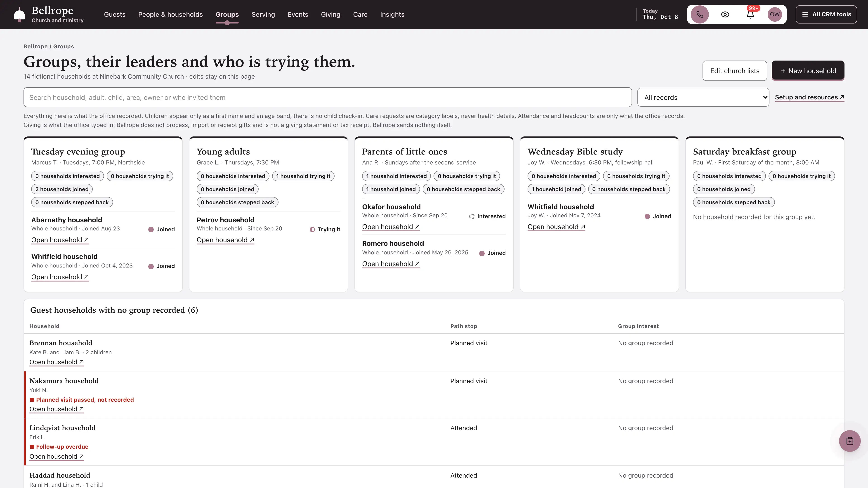Open the Serving tab
This screenshot has width=868, height=488.
[263, 14]
